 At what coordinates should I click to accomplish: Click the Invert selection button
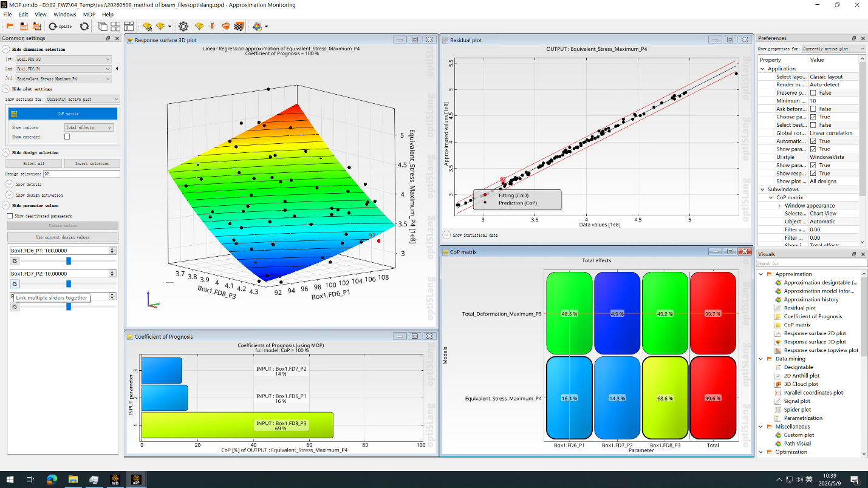click(x=92, y=163)
